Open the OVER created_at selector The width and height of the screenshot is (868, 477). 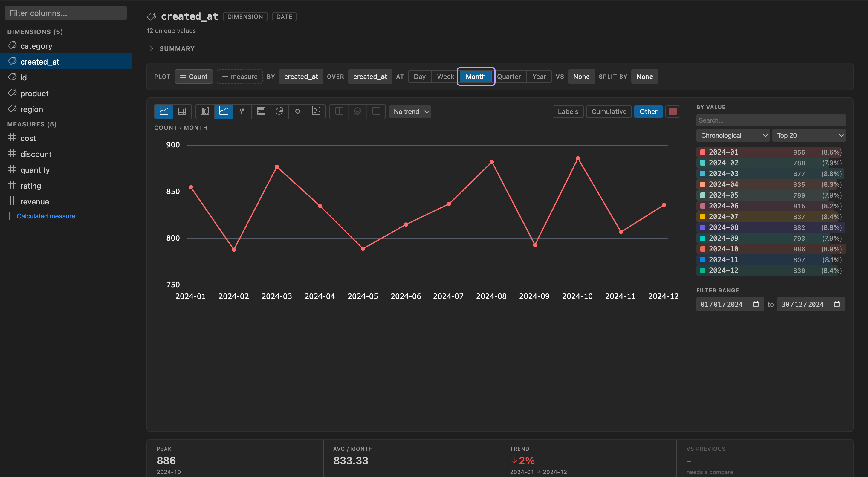click(370, 77)
